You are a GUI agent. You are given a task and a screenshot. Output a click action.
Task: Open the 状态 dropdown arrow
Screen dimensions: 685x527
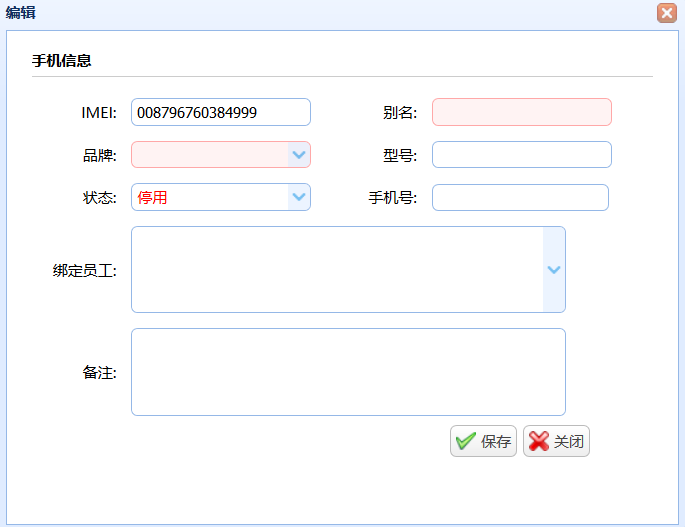[x=299, y=197]
